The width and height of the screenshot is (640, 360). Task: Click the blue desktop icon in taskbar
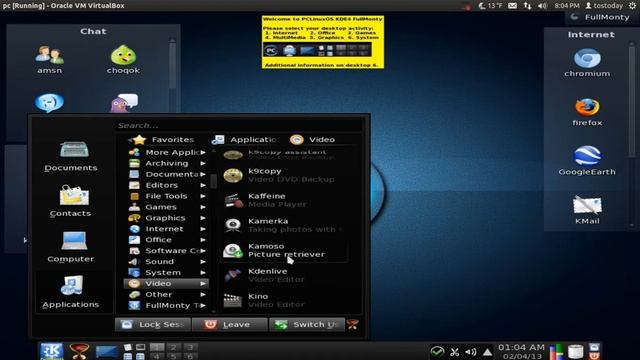pyautogui.click(x=107, y=351)
